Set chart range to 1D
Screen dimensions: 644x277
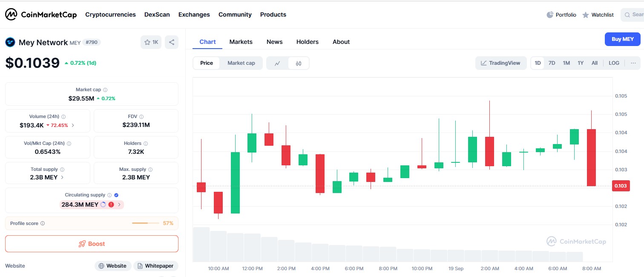pos(538,63)
